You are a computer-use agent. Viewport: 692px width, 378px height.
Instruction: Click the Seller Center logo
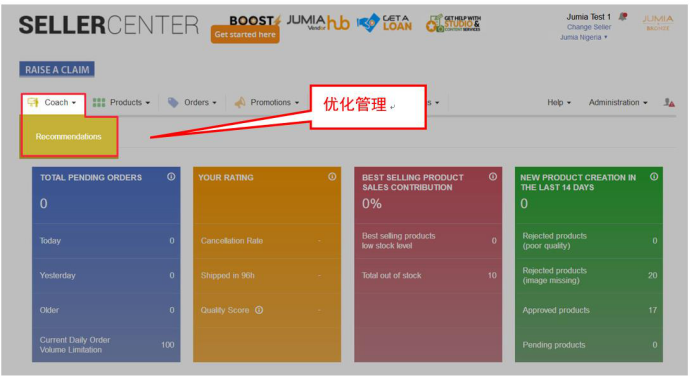coord(109,25)
